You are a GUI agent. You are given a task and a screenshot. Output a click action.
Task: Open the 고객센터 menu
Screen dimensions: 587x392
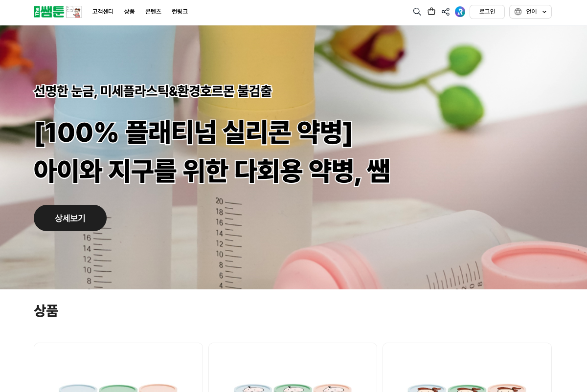tap(103, 12)
